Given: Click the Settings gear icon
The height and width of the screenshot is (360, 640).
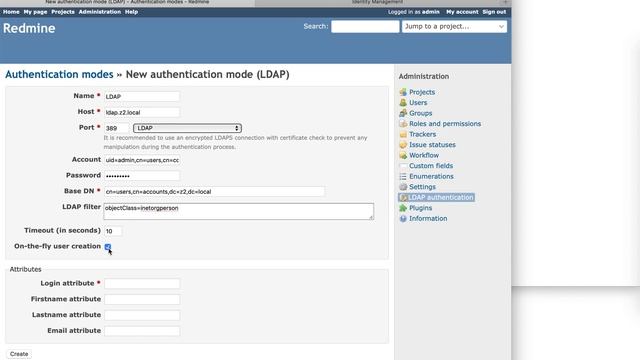Looking at the screenshot, I should click(x=403, y=187).
